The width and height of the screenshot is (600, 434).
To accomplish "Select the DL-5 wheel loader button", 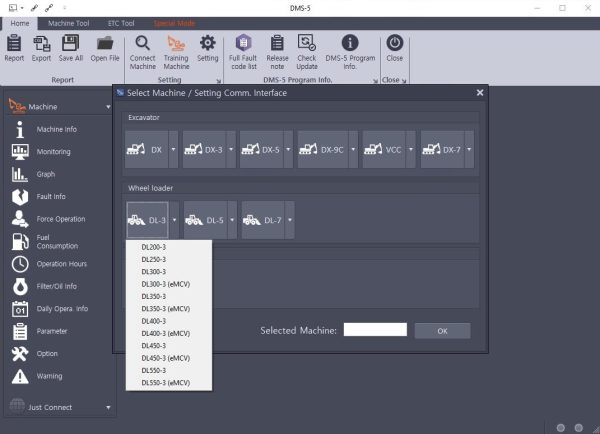I will coord(205,220).
